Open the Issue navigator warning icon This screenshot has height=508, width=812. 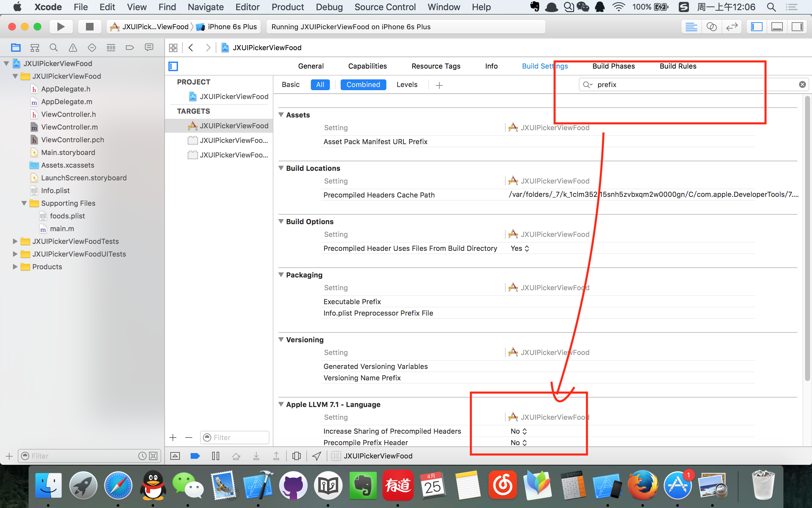(72, 48)
